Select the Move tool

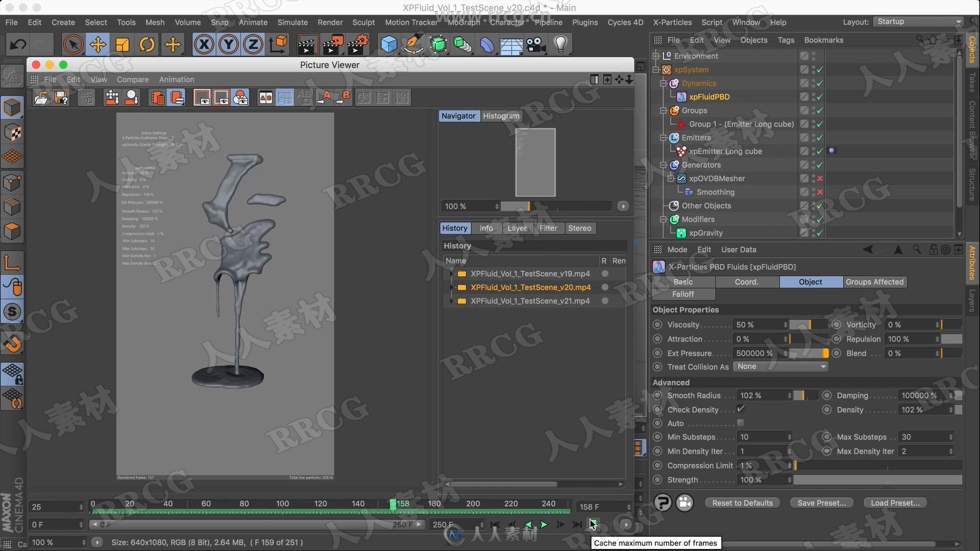click(97, 44)
